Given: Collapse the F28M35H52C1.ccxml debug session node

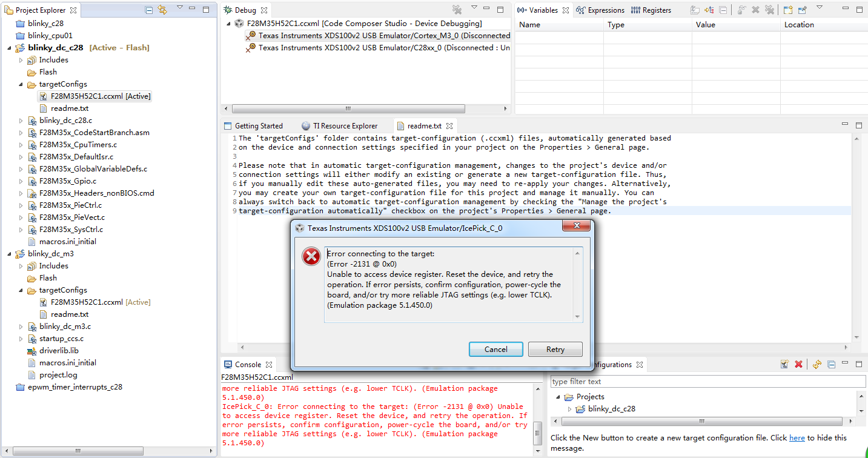Looking at the screenshot, I should [x=228, y=24].
